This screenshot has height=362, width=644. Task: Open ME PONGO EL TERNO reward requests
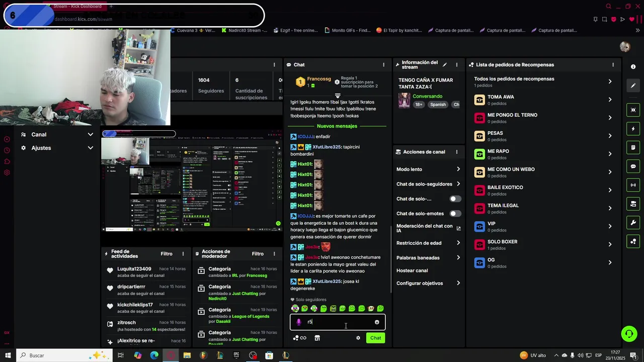pyautogui.click(x=543, y=118)
